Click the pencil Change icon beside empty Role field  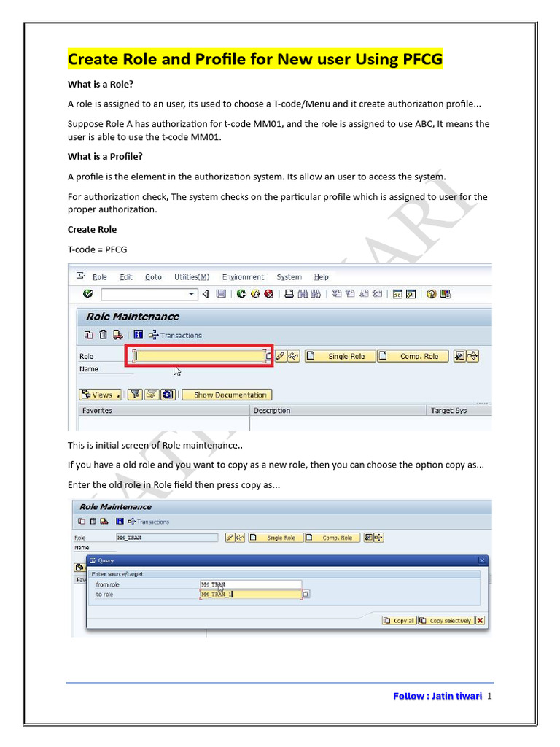[x=281, y=356]
